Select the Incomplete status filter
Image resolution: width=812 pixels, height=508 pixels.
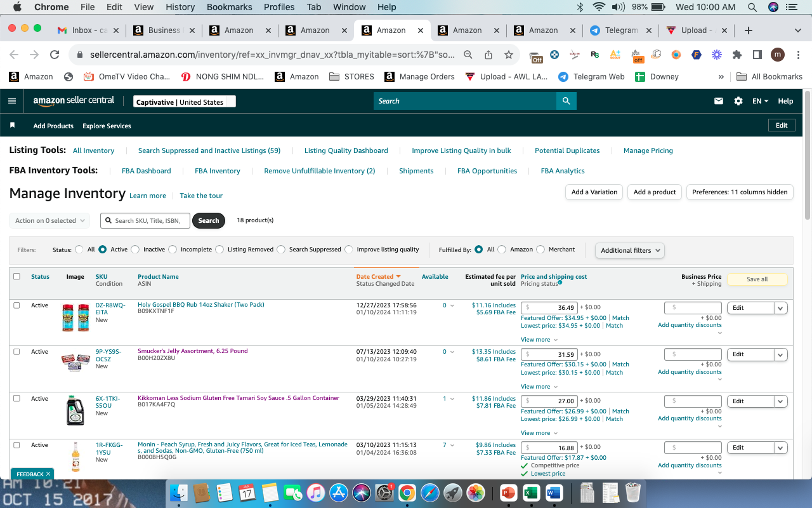[x=173, y=250]
